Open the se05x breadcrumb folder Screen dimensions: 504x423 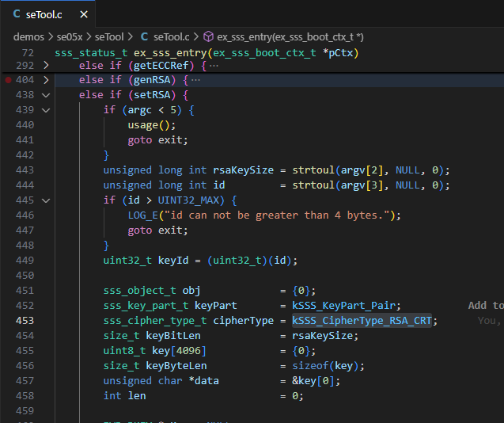[70, 37]
